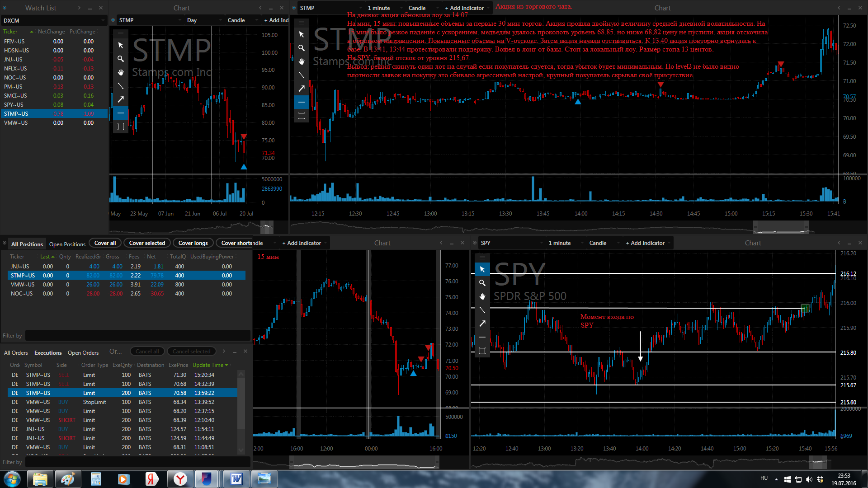Toggle link indicator of the Positions panel
The image size is (868, 488).
pyautogui.click(x=5, y=243)
